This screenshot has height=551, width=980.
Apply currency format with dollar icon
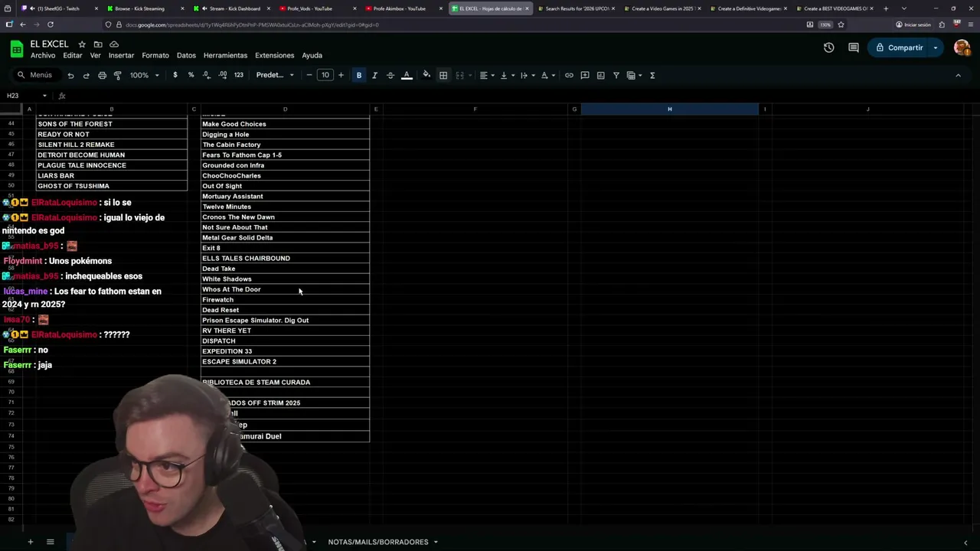(175, 75)
